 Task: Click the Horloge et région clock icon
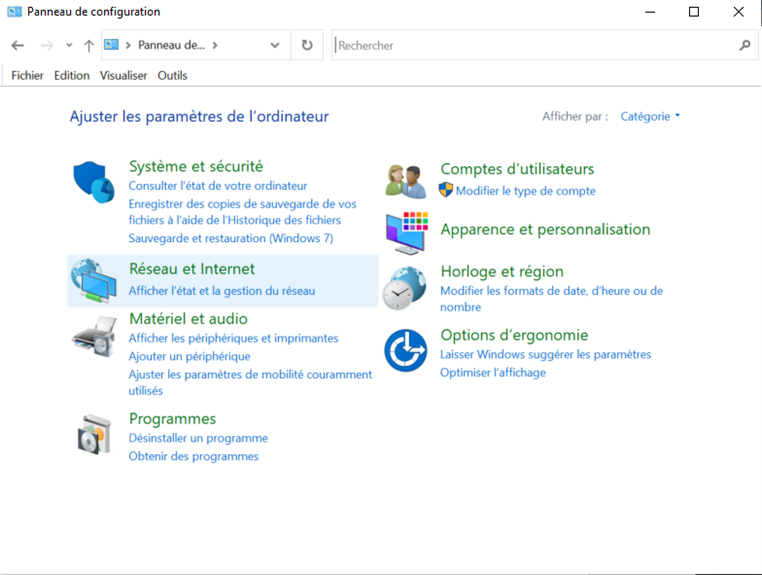click(405, 288)
